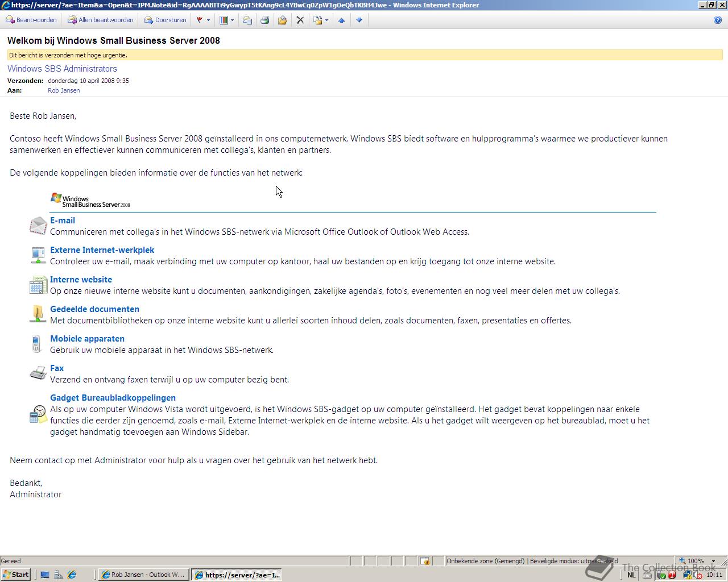728x582 pixels.
Task: Switch to Rob Jansen - Outlook Web taskbar window
Action: [143, 575]
